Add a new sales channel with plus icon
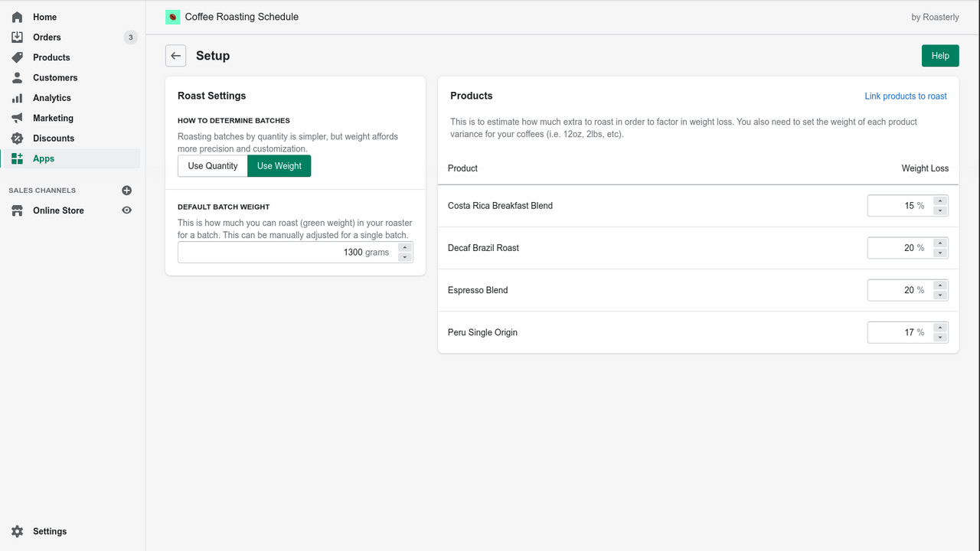The width and height of the screenshot is (980, 551). pyautogui.click(x=126, y=190)
